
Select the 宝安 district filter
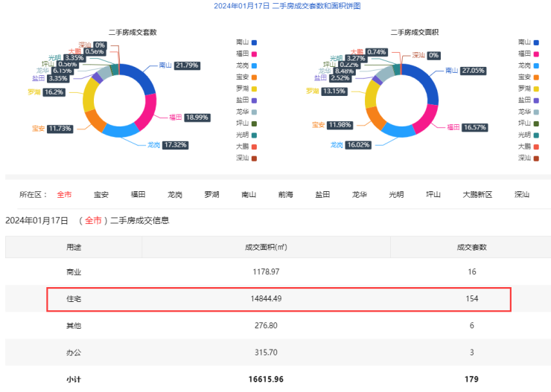pos(101,194)
